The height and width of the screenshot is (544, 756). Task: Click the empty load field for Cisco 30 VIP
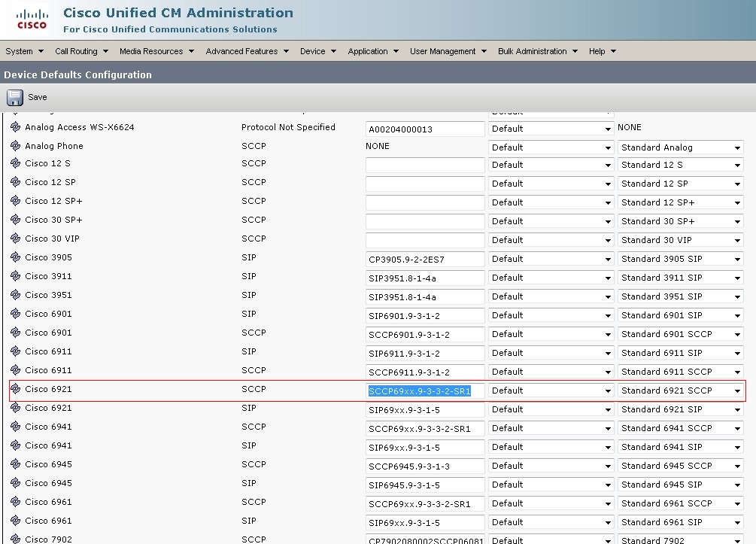tap(425, 240)
